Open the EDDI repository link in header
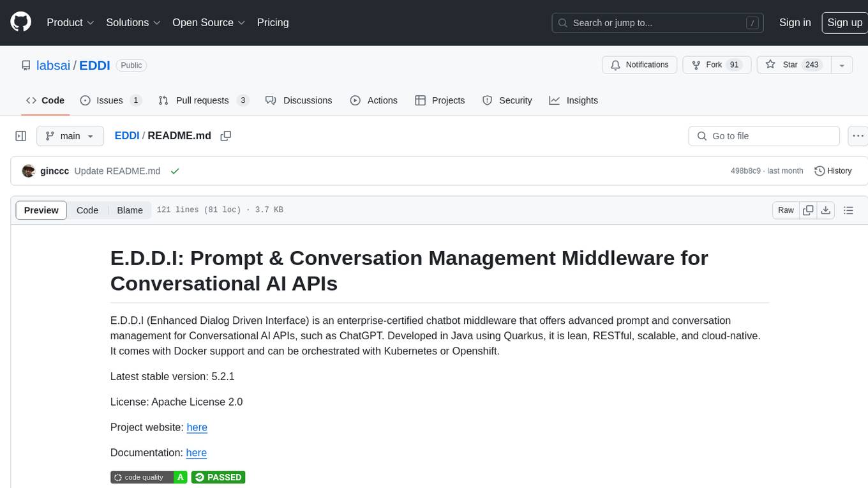 tap(94, 65)
